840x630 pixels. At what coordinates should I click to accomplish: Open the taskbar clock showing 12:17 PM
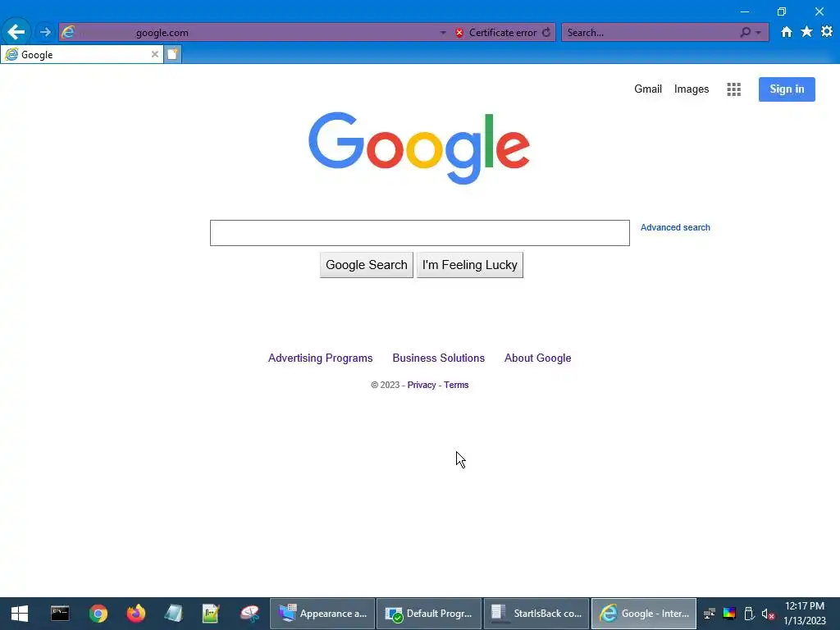point(804,614)
